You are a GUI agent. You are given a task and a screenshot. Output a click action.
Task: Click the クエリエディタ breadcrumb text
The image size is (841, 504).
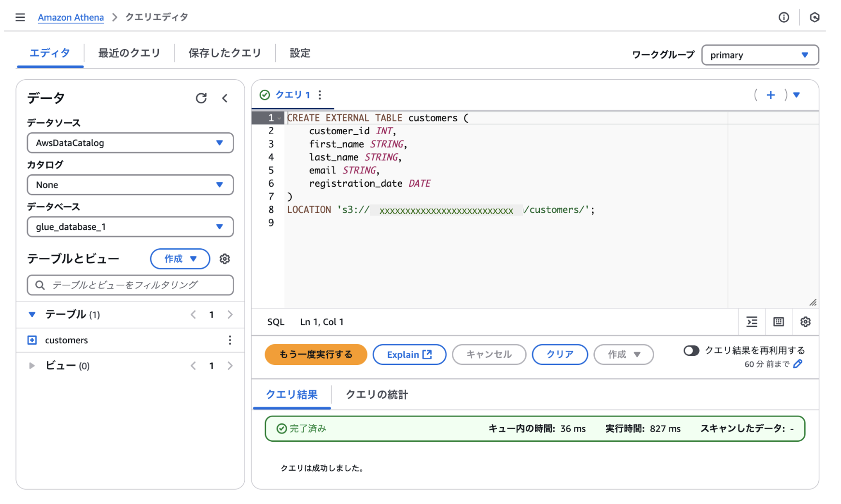pyautogui.click(x=156, y=17)
